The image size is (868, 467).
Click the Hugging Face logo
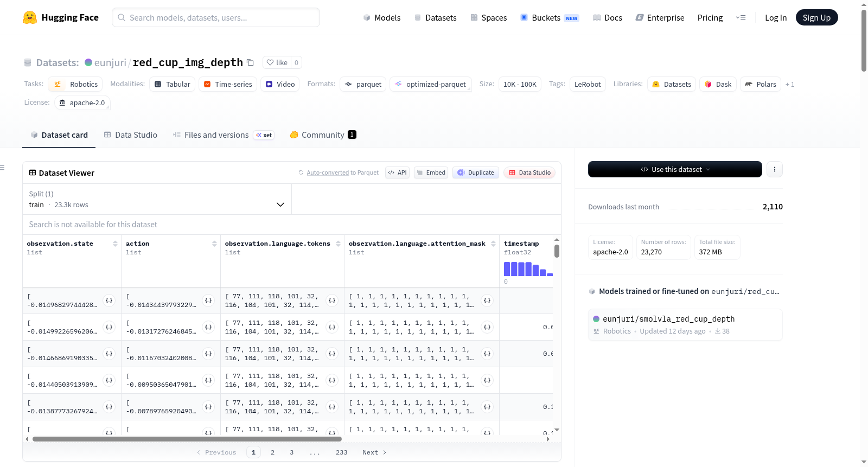pos(61,17)
